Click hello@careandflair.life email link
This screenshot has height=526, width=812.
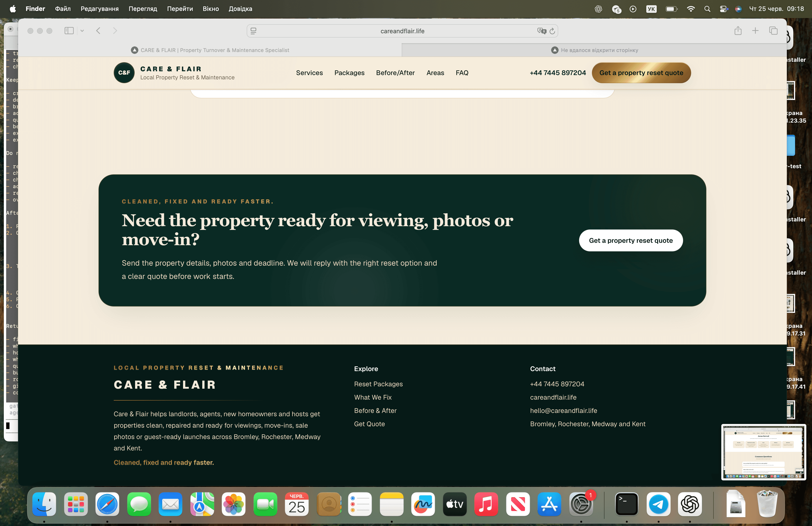click(564, 411)
